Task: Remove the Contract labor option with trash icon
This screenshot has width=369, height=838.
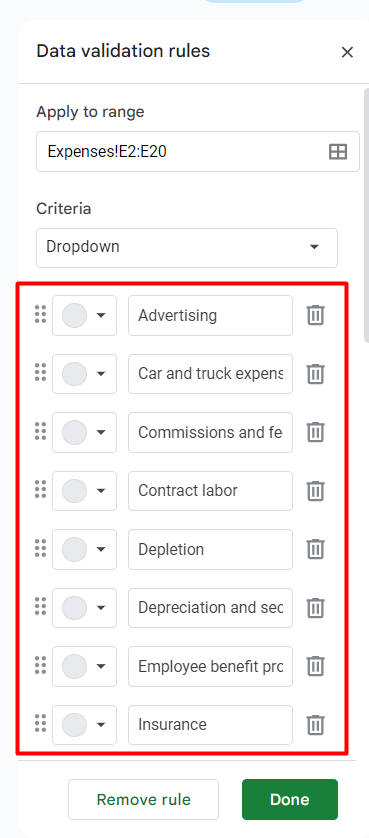Action: click(x=316, y=491)
